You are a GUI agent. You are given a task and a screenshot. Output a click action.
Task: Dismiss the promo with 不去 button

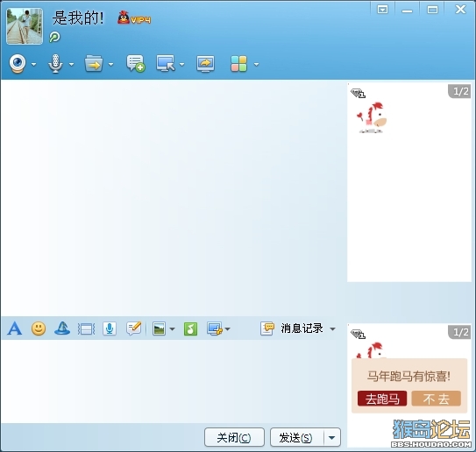pyautogui.click(x=437, y=399)
